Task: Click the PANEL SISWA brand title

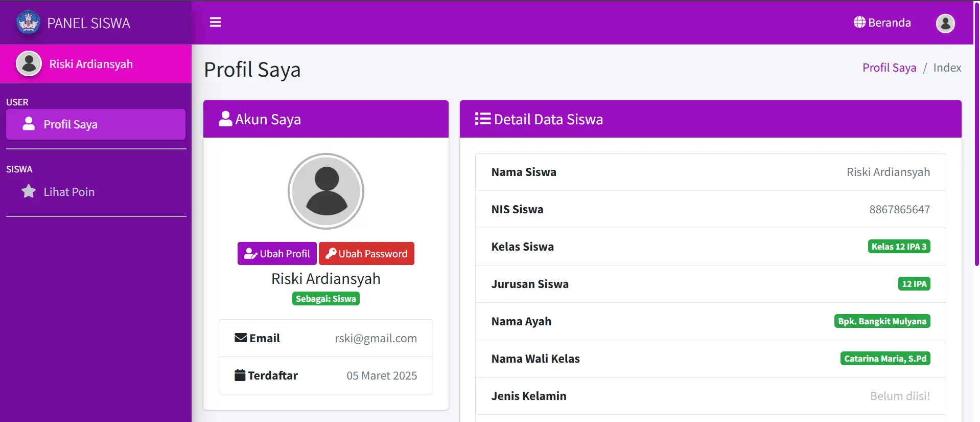Action: [89, 23]
